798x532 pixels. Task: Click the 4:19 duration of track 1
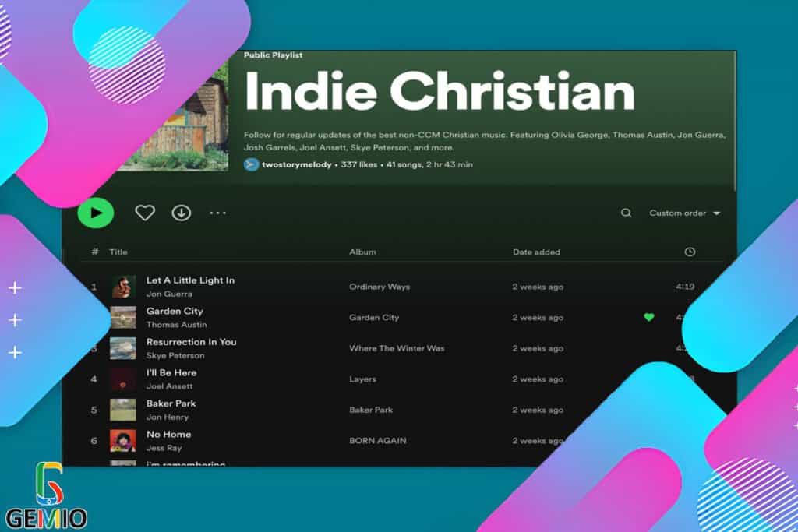(x=685, y=287)
